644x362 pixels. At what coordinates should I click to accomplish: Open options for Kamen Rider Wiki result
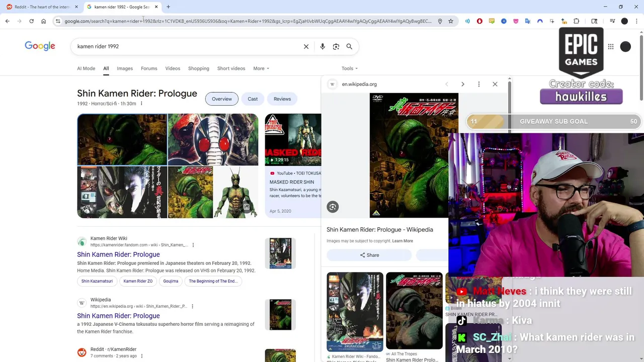193,245
